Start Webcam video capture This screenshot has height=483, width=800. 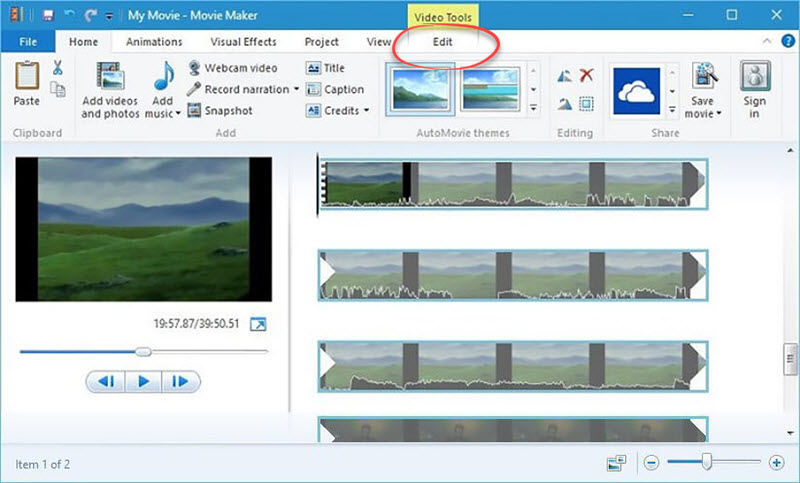coord(233,68)
